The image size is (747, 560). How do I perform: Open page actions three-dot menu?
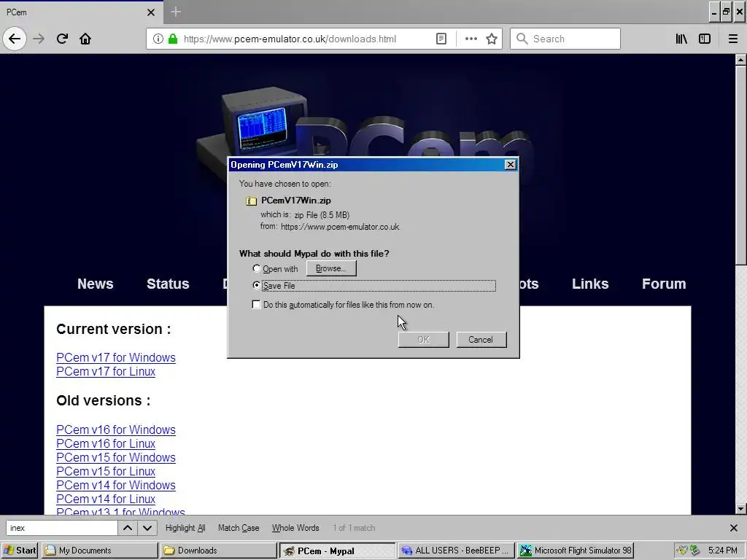click(471, 39)
